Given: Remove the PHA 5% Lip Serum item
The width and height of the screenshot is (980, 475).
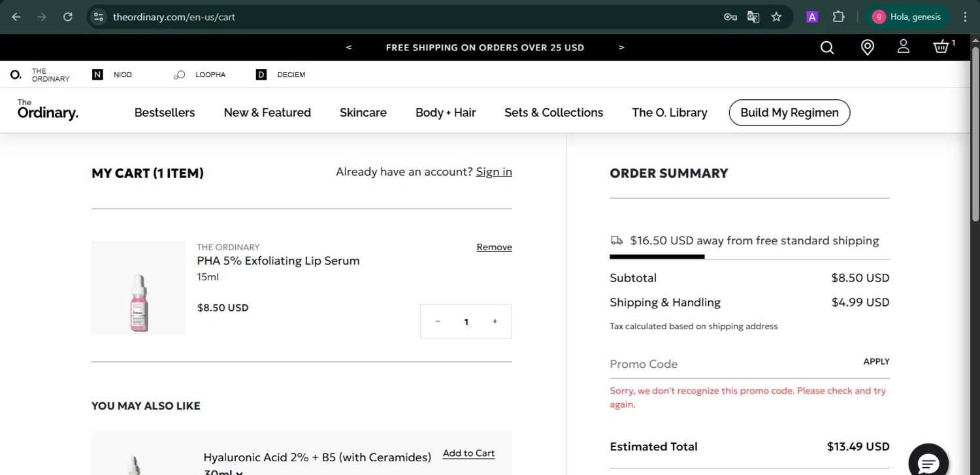Looking at the screenshot, I should click(x=495, y=247).
